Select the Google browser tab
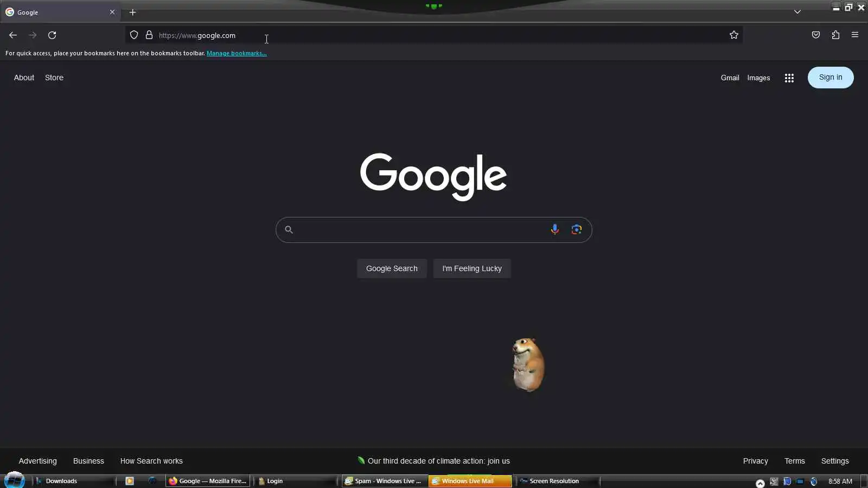This screenshot has width=868, height=488. pyautogui.click(x=60, y=12)
